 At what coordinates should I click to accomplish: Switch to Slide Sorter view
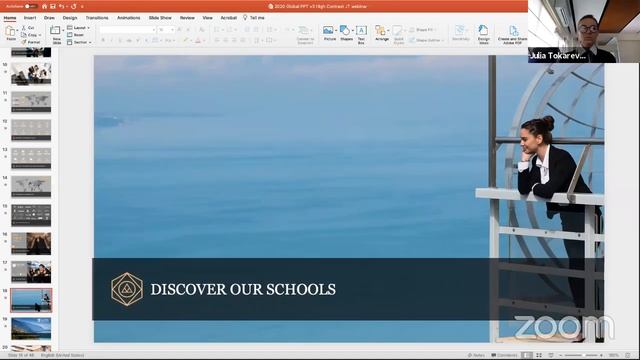(x=539, y=356)
